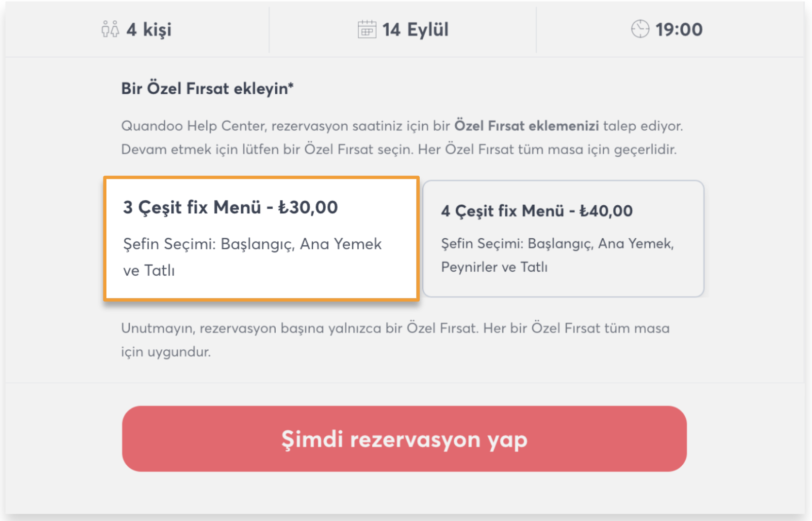This screenshot has width=812, height=521.
Task: Click the "Peynirler ve Tatlı" description line
Action: [x=494, y=267]
